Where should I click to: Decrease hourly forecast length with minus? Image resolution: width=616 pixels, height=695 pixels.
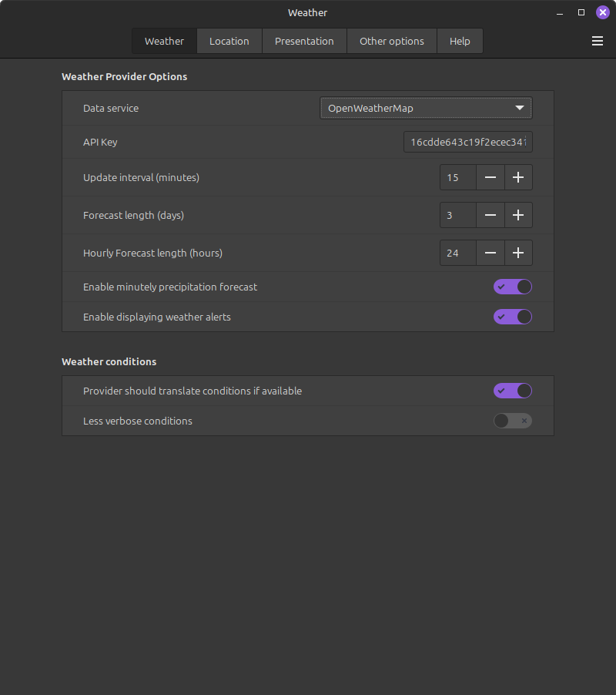point(490,253)
